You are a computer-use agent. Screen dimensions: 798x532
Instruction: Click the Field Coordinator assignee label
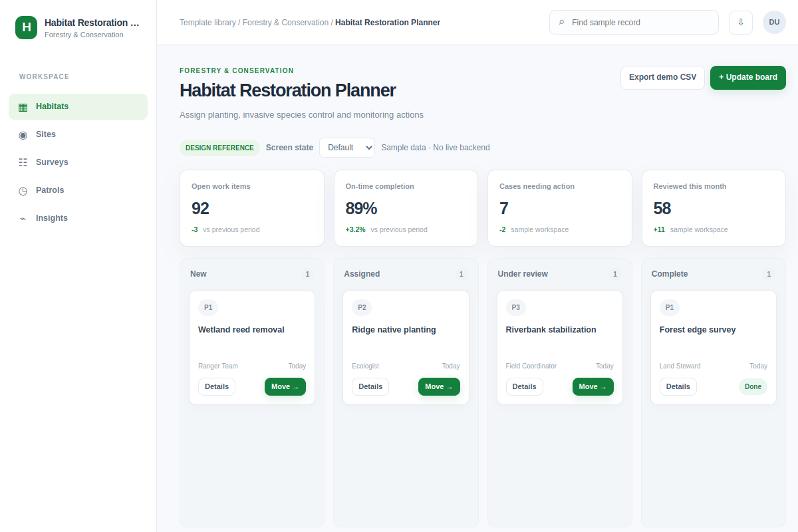[531, 366]
